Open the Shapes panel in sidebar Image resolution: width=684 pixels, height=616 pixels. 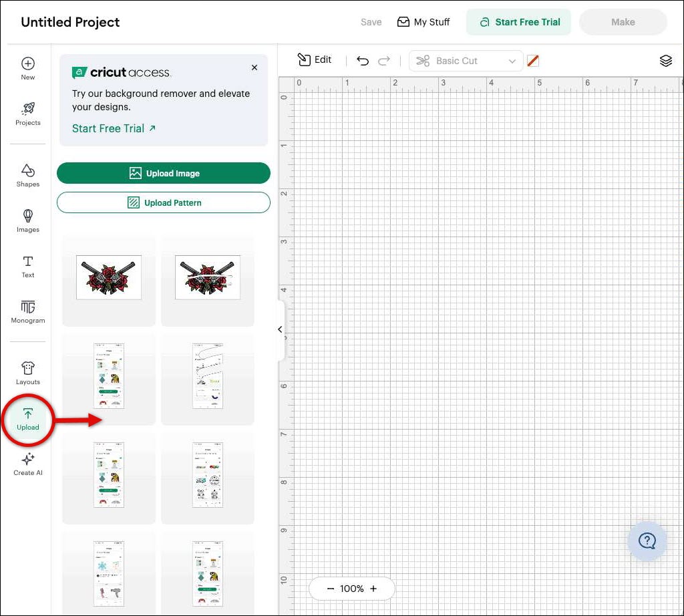click(x=27, y=175)
